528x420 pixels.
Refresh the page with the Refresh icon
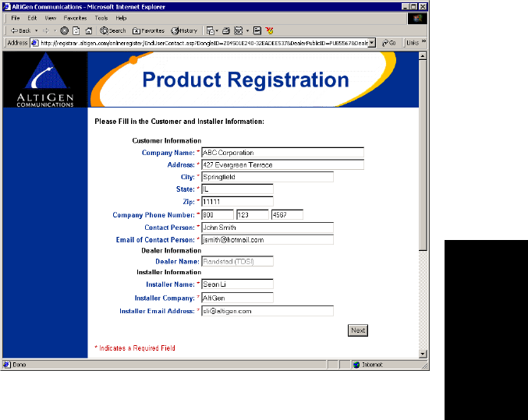pyautogui.click(x=76, y=30)
